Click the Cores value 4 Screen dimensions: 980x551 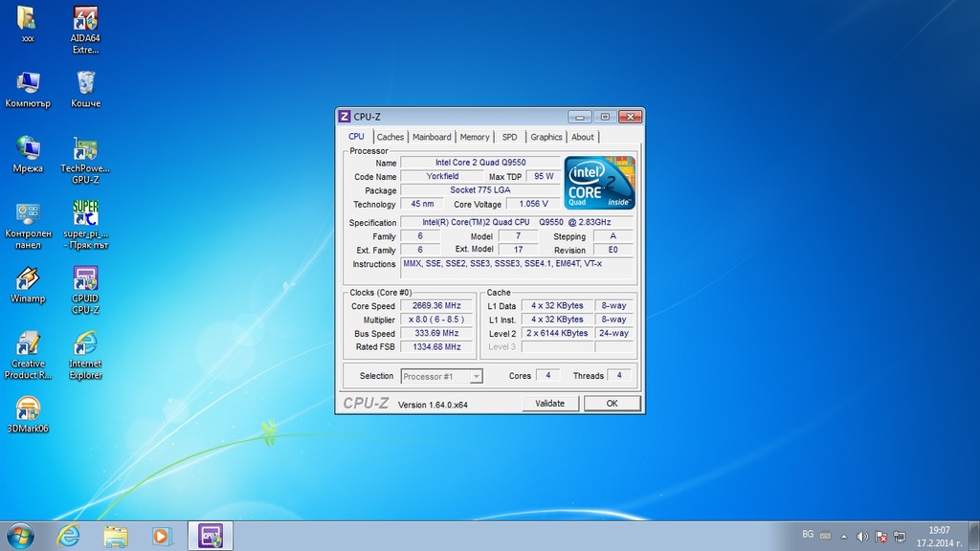tap(547, 375)
